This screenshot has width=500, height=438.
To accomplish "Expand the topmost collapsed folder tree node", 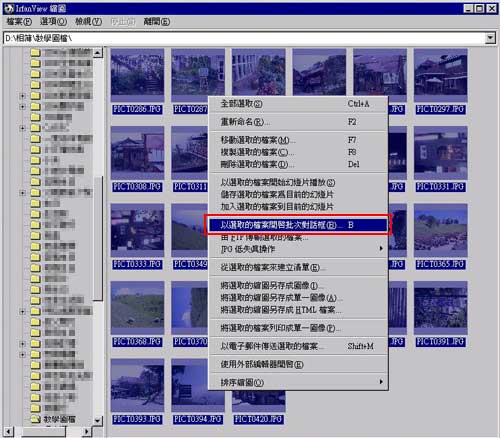I will (x=22, y=96).
